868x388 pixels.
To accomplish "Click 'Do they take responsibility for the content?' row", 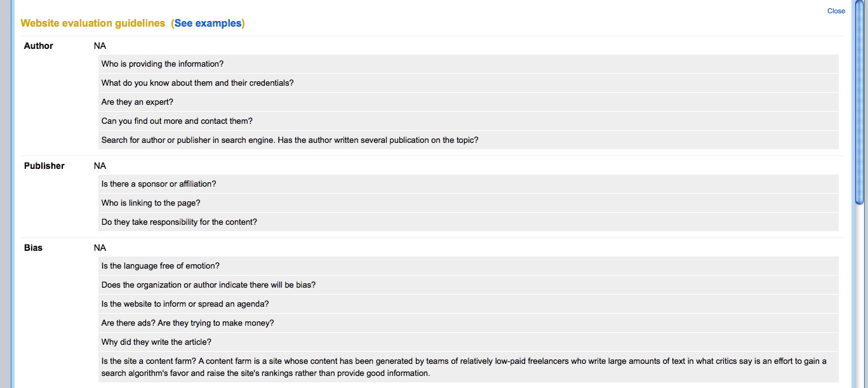I will point(469,222).
